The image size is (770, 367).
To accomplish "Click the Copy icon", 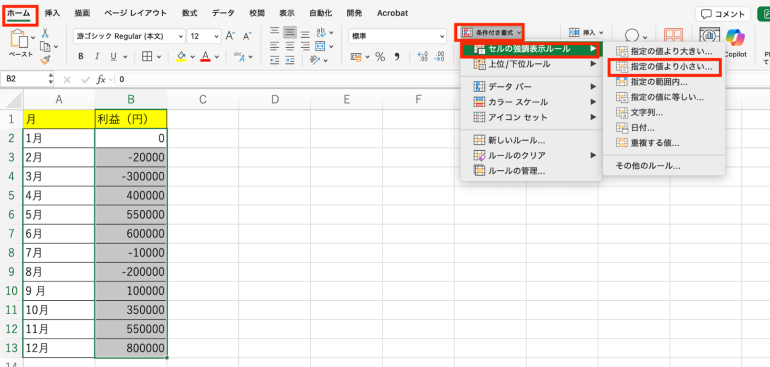I will 45,47.
